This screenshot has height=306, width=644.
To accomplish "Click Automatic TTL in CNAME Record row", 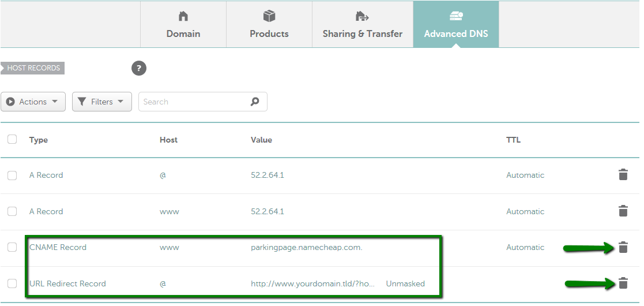I will tap(525, 247).
